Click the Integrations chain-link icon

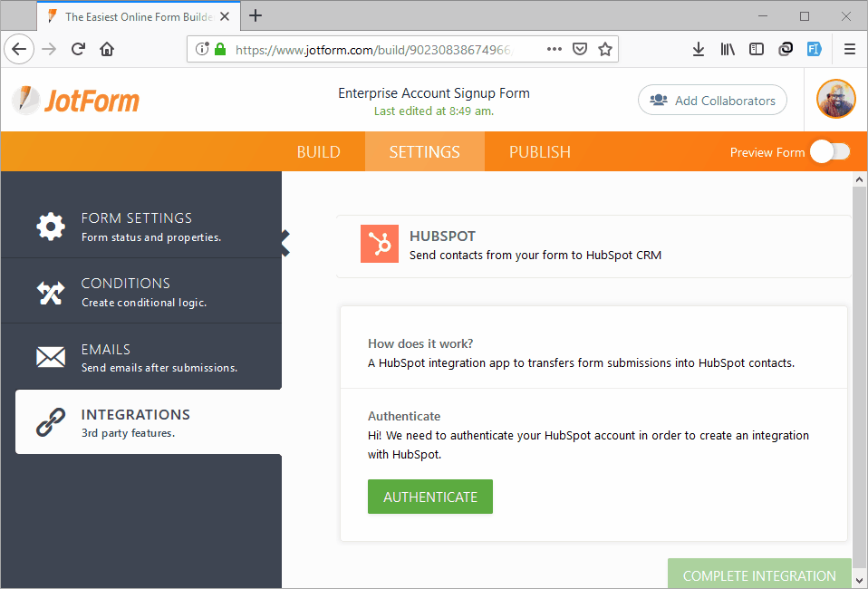(51, 422)
